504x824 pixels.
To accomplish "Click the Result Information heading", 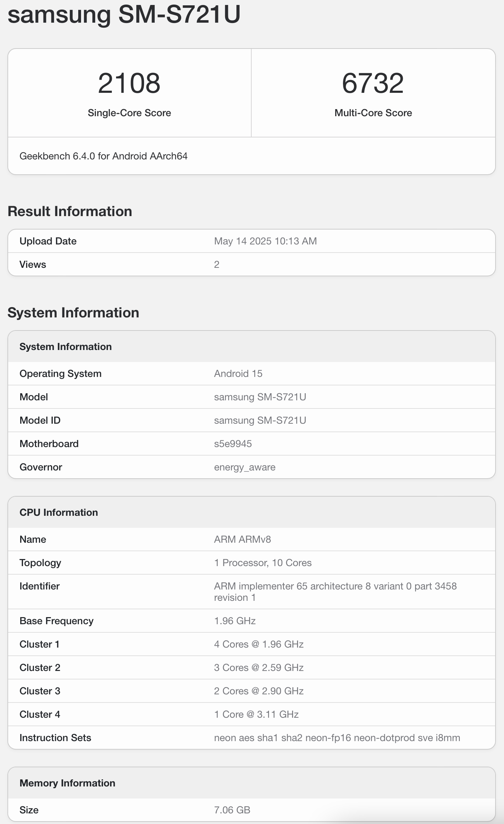I will point(70,211).
